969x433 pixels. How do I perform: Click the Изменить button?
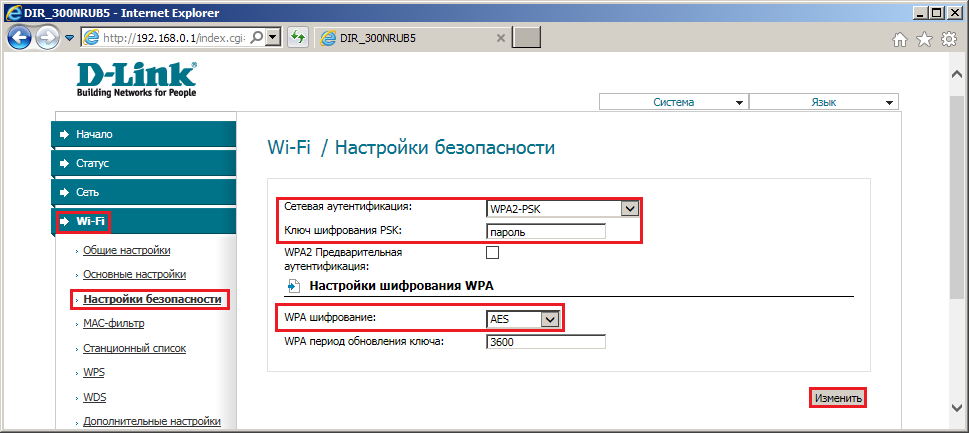pos(837,398)
